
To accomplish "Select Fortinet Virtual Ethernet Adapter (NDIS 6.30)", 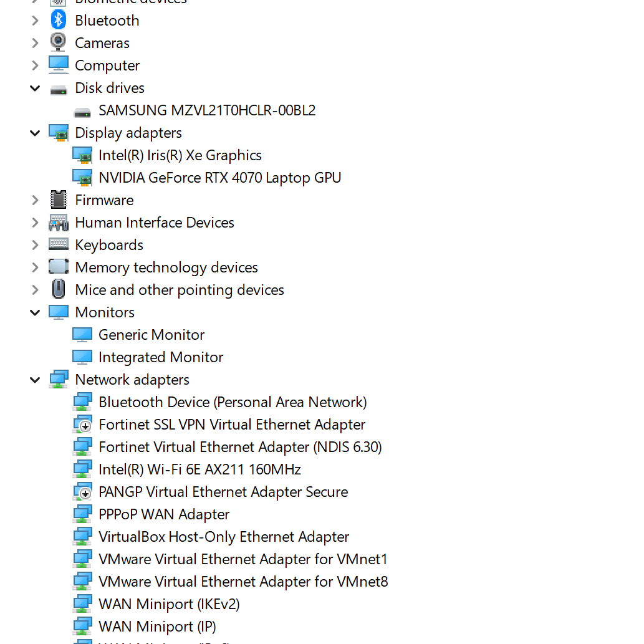I will (x=240, y=447).
